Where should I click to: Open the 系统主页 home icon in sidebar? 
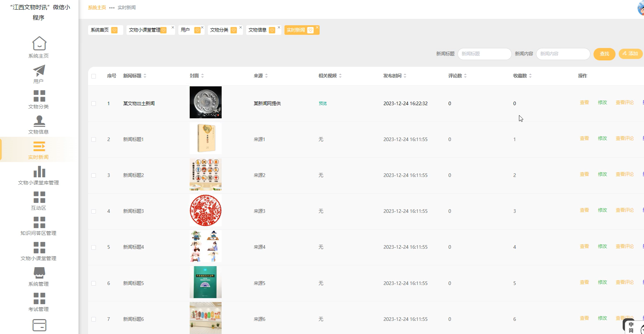[x=39, y=43]
